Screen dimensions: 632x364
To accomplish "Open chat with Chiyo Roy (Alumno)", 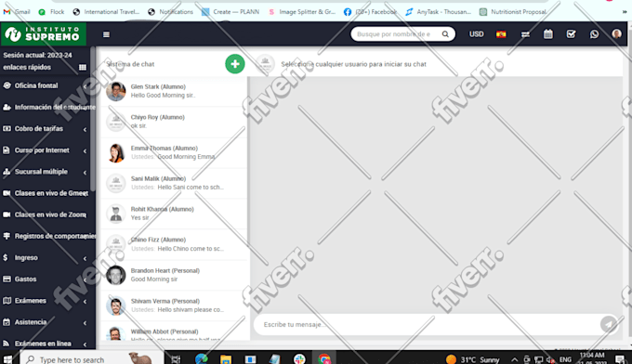I will click(174, 122).
